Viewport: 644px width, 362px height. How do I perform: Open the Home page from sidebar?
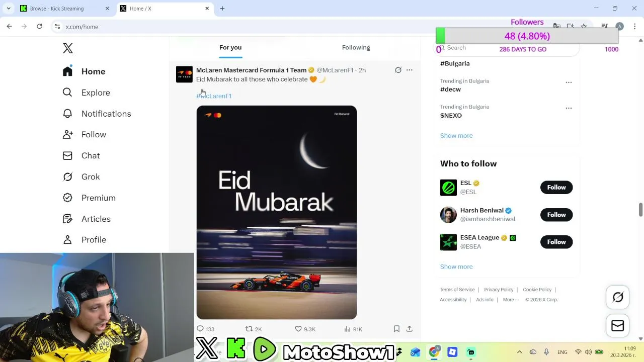pyautogui.click(x=84, y=71)
